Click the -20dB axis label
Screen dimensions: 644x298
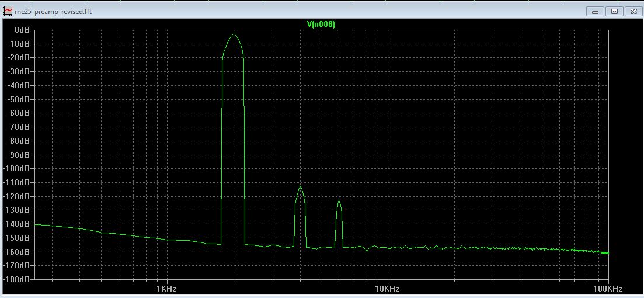click(x=19, y=57)
